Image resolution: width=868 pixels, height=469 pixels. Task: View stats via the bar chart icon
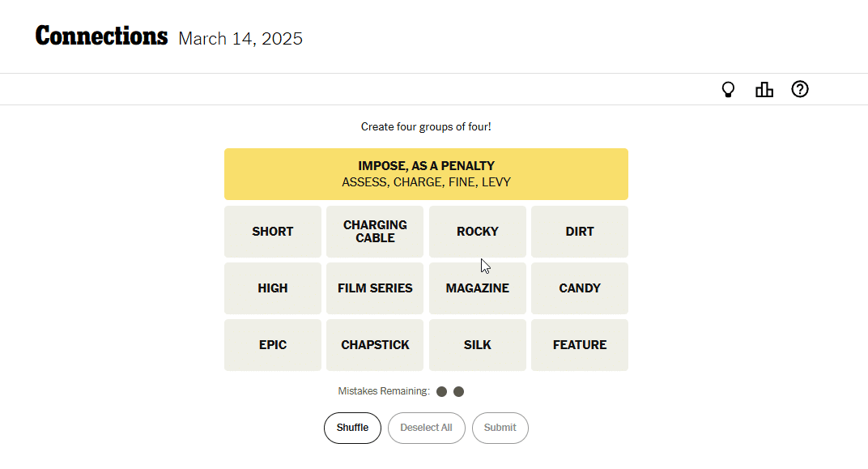pyautogui.click(x=764, y=89)
